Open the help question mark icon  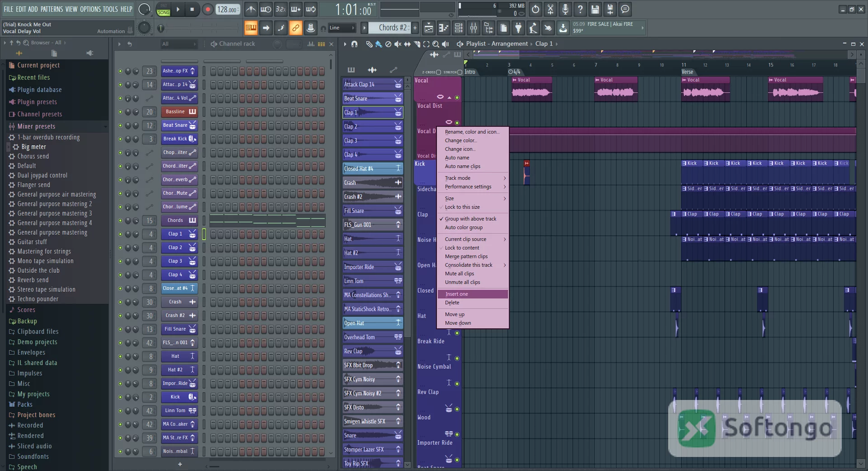pos(580,9)
